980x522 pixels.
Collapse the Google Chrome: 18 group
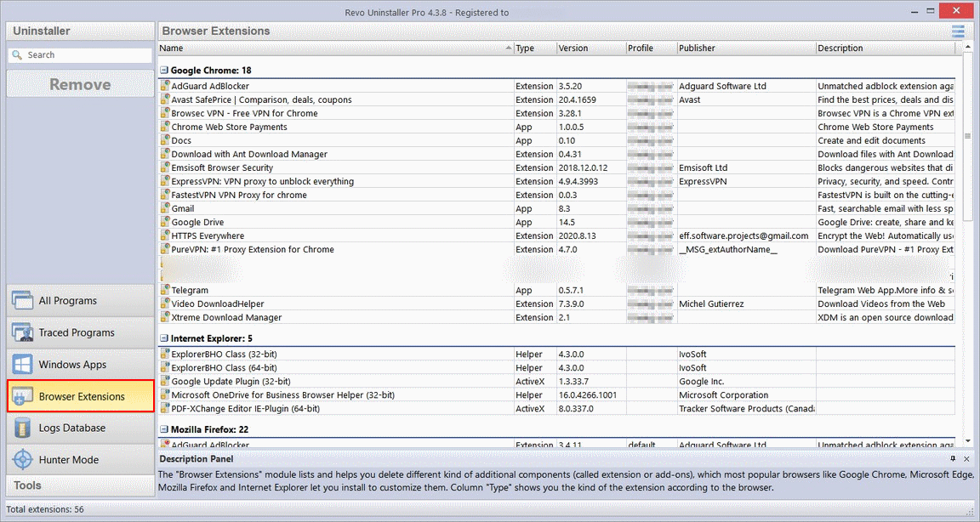click(163, 71)
